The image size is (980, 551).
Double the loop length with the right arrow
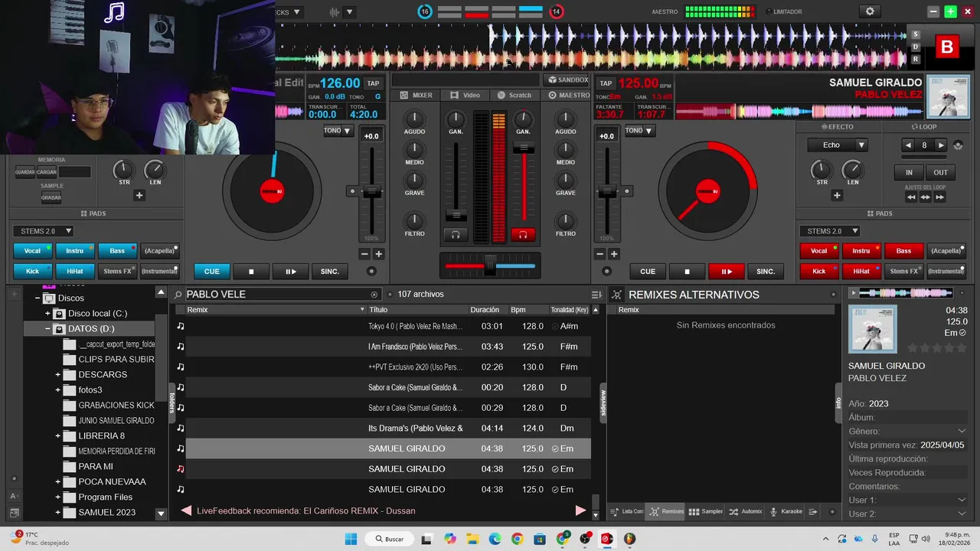[x=941, y=145]
